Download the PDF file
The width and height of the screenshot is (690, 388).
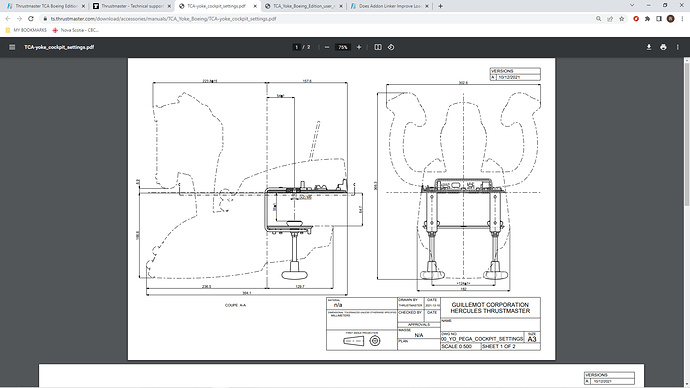point(649,47)
